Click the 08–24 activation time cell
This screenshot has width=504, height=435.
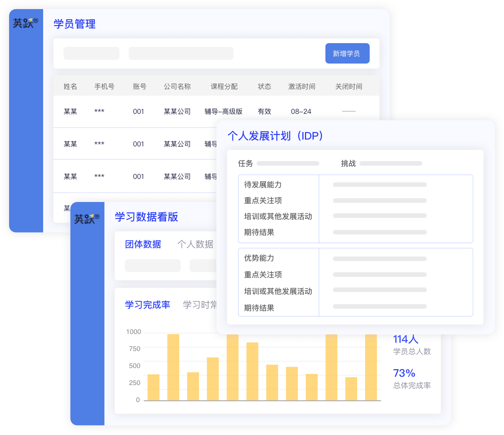(x=301, y=112)
